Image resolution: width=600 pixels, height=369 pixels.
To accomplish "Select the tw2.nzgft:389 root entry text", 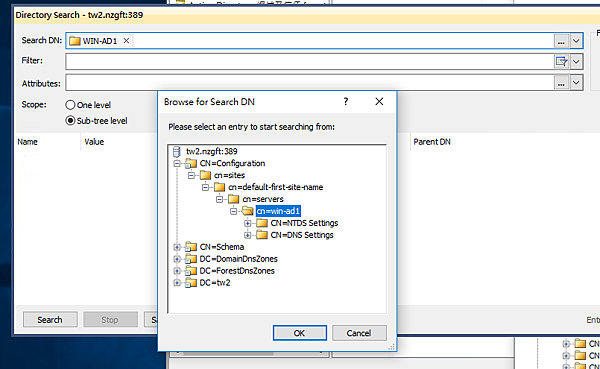I will click(212, 152).
